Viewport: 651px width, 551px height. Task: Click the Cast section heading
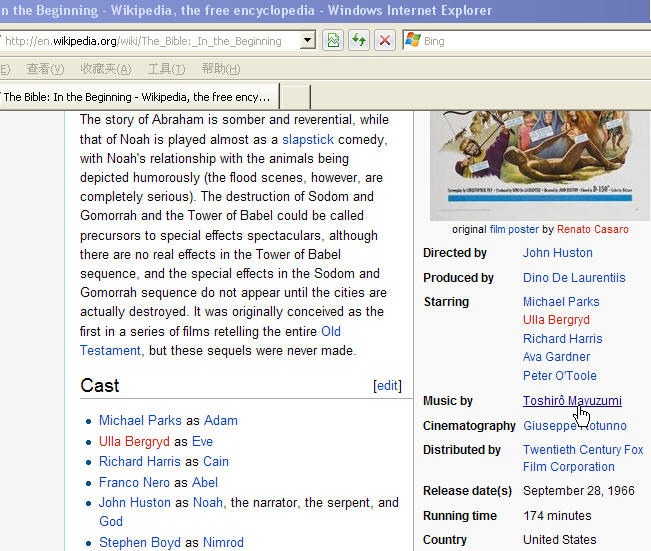point(100,386)
